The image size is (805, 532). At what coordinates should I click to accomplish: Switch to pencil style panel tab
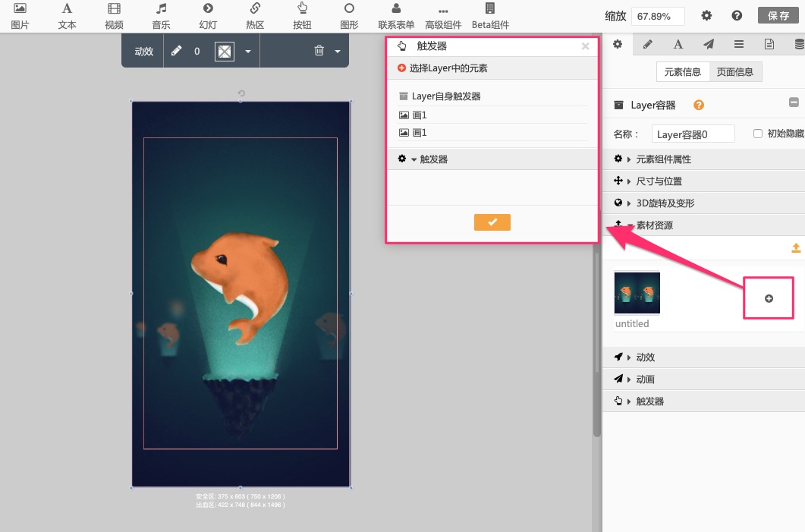(x=647, y=44)
